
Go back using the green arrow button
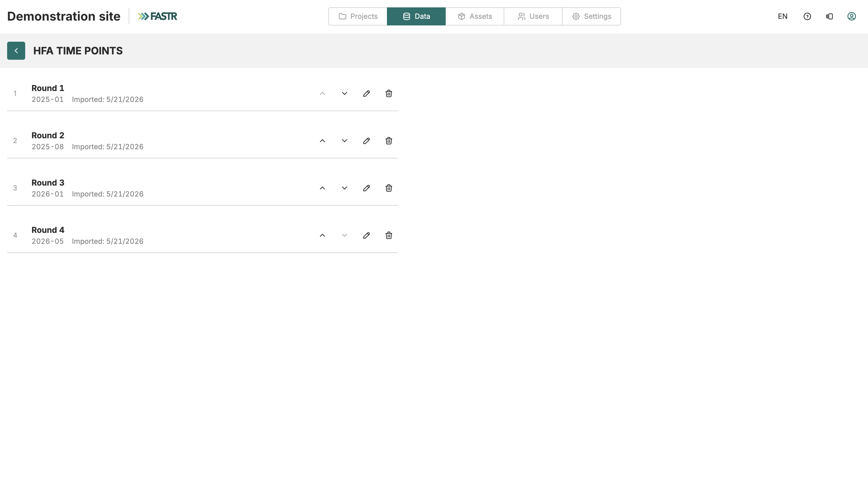pos(16,51)
